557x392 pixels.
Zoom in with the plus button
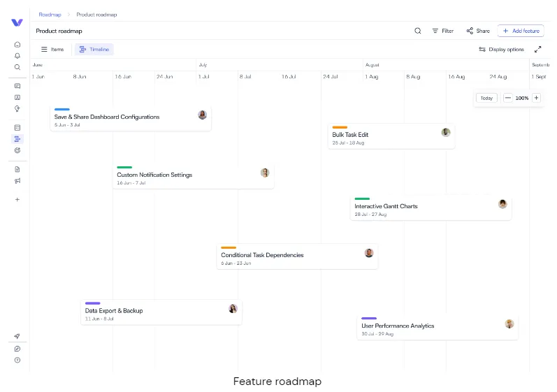[537, 98]
